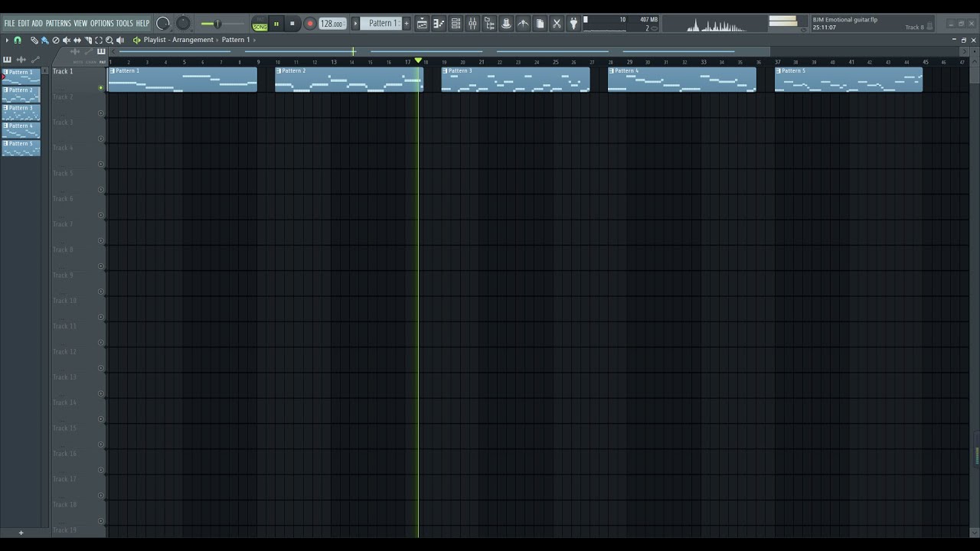Open the PATTERNS menu
Viewport: 980px width, 551px height.
click(58, 24)
